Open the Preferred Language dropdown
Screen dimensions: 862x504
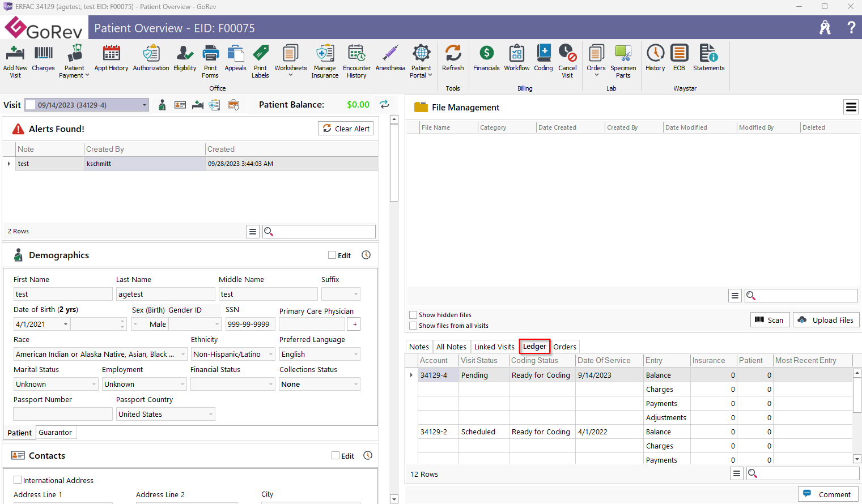(356, 354)
